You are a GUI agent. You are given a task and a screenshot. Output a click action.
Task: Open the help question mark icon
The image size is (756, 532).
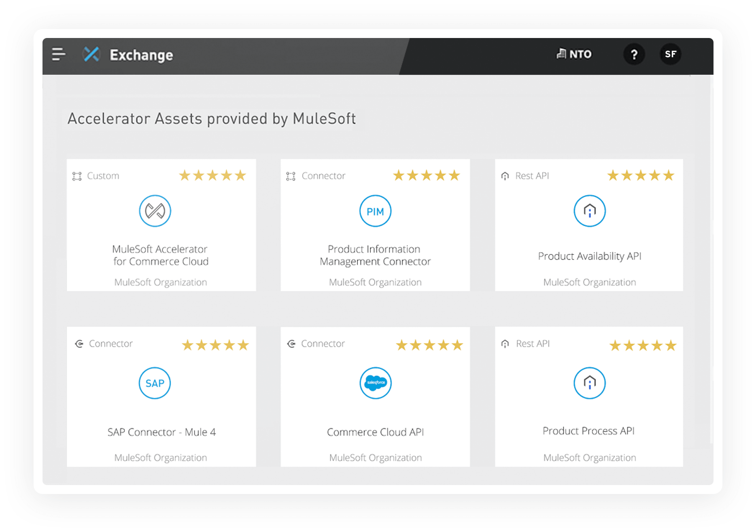tap(634, 55)
